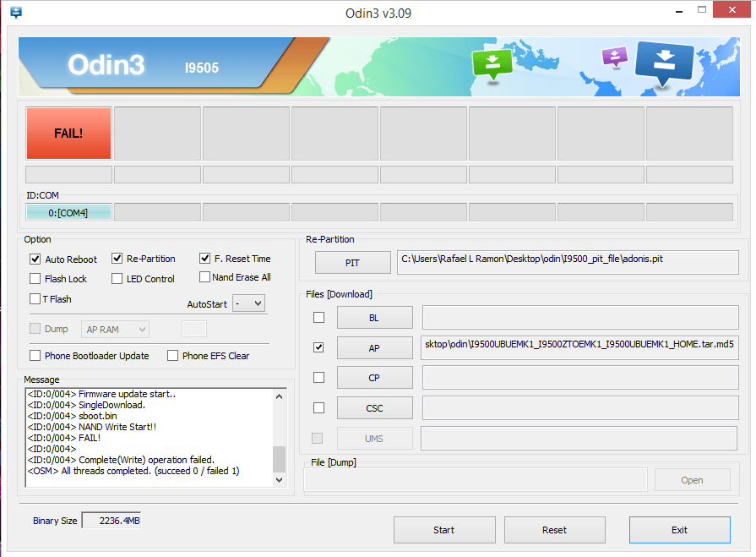Click the message log scrollbar thumb
The height and width of the screenshot is (557, 756).
click(279, 459)
